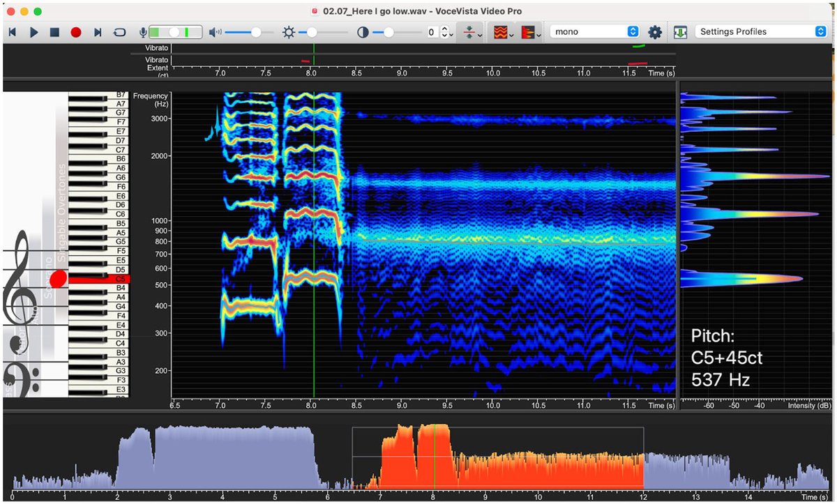Image resolution: width=837 pixels, height=504 pixels.
Task: Adjust the brightness slider handle
Action: coord(312,32)
